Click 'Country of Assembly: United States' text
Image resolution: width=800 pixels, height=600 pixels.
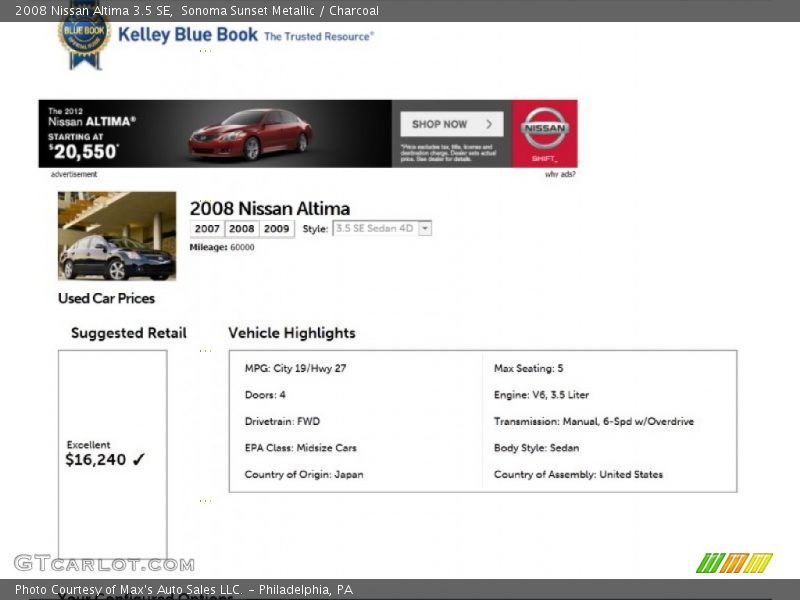pos(578,474)
